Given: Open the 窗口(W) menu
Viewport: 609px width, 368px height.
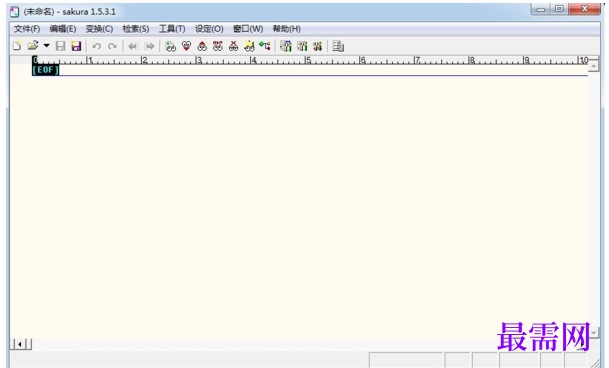Looking at the screenshot, I should pos(248,29).
